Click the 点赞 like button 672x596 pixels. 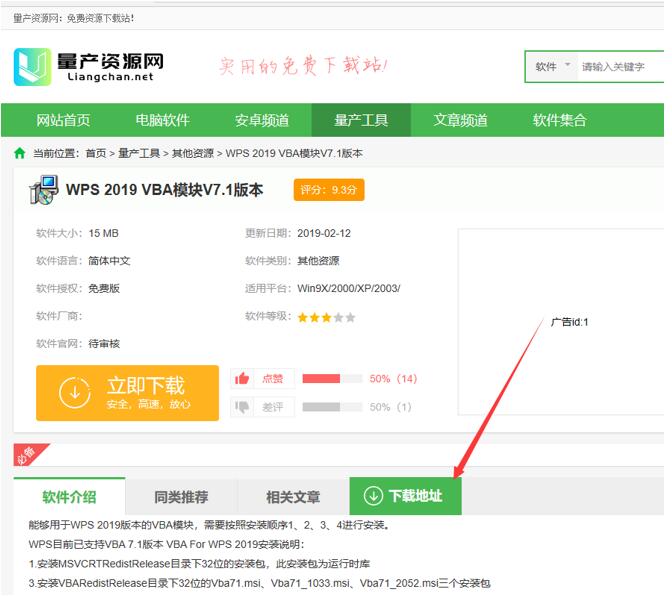263,378
